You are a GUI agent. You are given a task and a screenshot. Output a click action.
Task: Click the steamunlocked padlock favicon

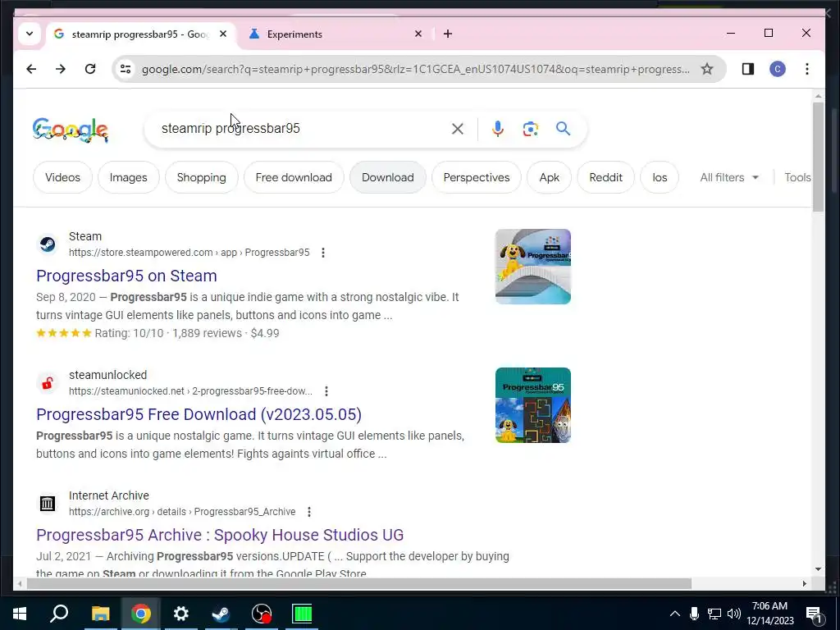47,383
